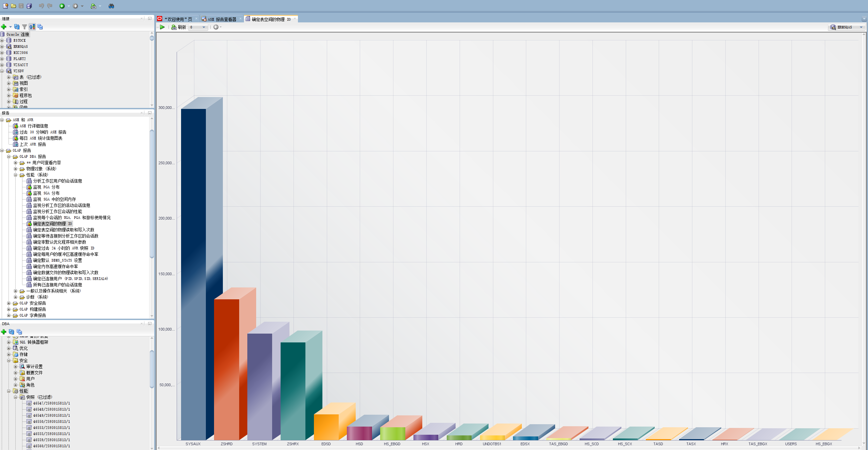Viewport: 868px width, 450px height.
Task: Click the green Back navigation arrow
Action: (x=62, y=6)
